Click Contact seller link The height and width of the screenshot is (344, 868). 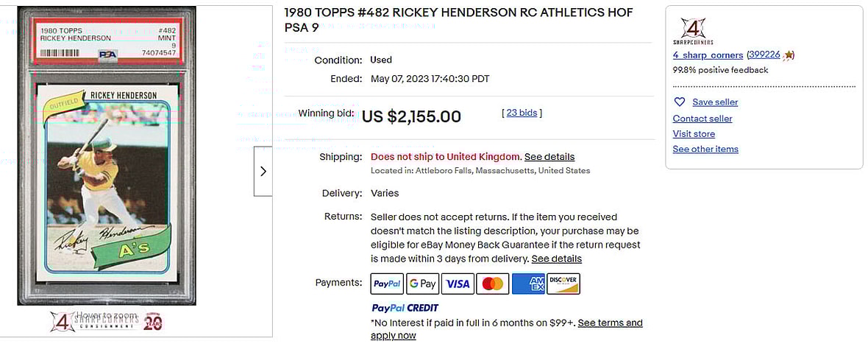[x=702, y=119]
